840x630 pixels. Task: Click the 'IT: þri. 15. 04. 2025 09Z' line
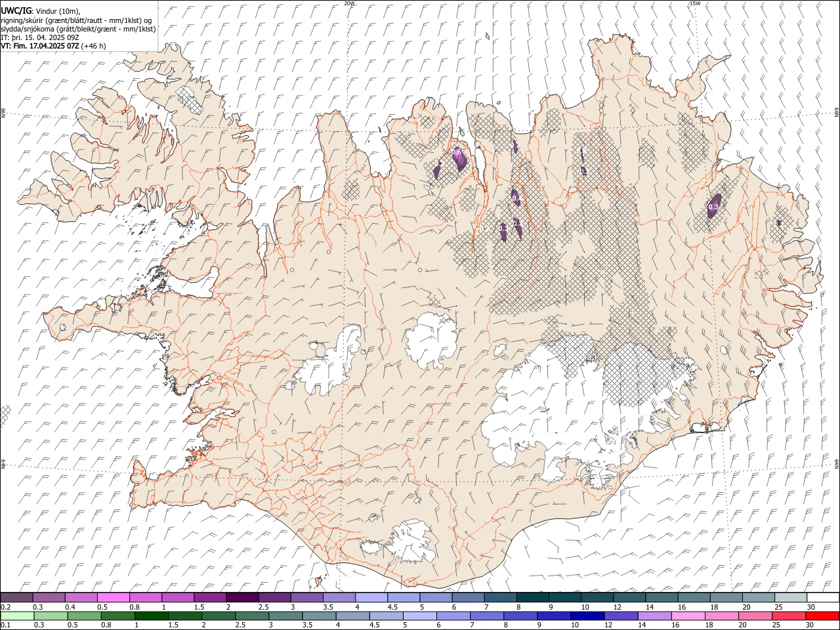pos(39,37)
